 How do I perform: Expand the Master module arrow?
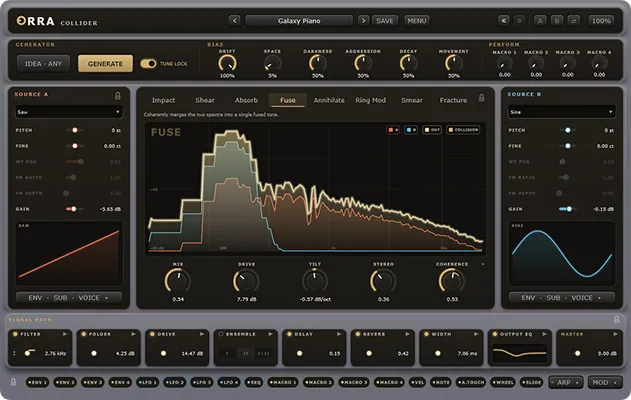click(615, 334)
